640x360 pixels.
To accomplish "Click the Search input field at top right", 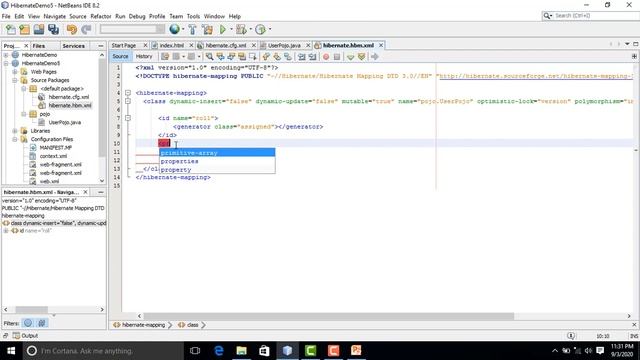I will (x=595, y=16).
